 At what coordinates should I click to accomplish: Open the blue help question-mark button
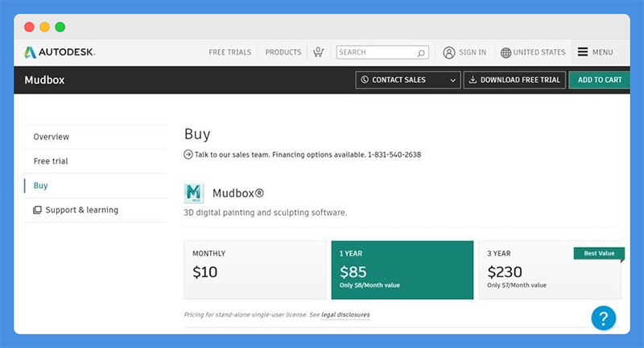click(x=603, y=318)
